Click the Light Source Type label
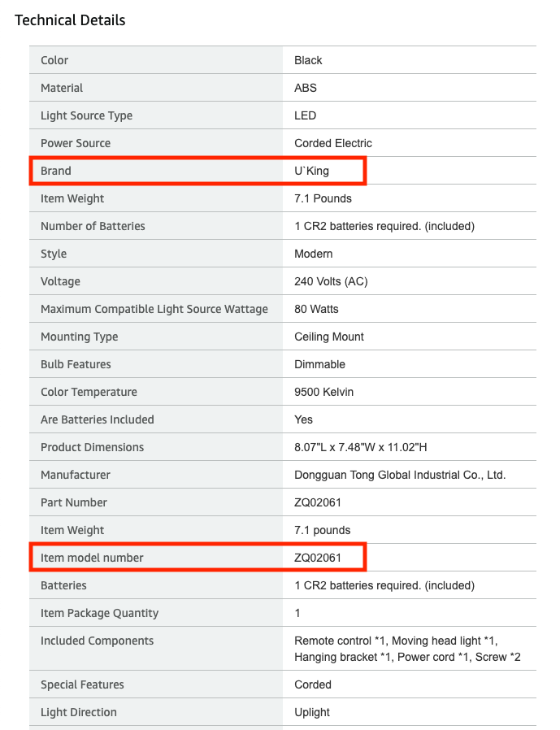 point(86,115)
